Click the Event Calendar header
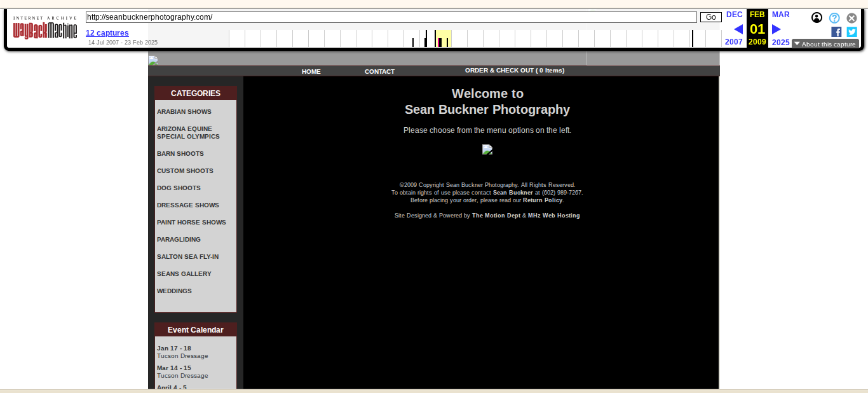Image resolution: width=868 pixels, height=393 pixels. point(196,329)
